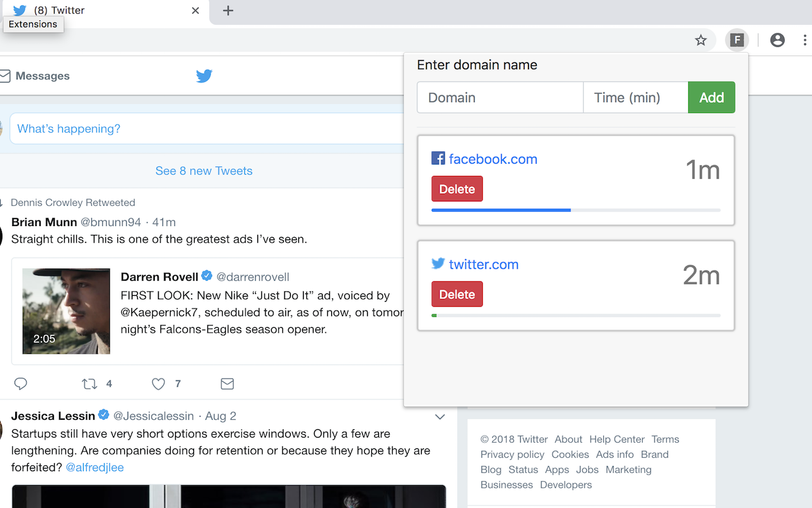Expand Jessica Lessin tweet options chevron
Image resolution: width=812 pixels, height=508 pixels.
point(440,417)
